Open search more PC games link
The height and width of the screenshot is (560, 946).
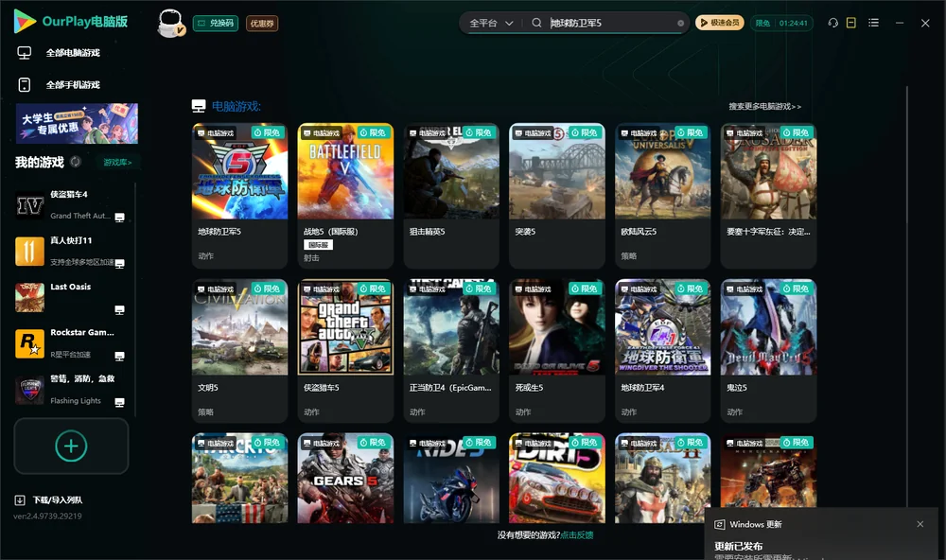[764, 106]
